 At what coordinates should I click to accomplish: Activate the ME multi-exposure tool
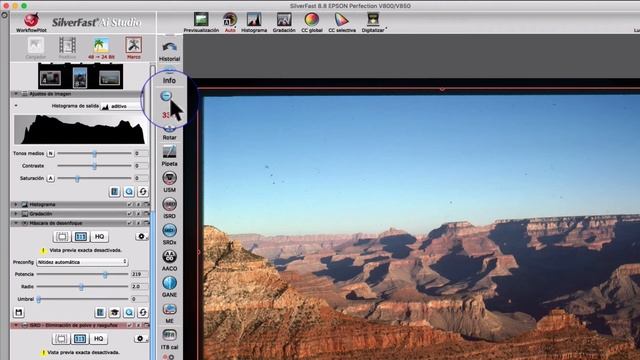[169, 313]
